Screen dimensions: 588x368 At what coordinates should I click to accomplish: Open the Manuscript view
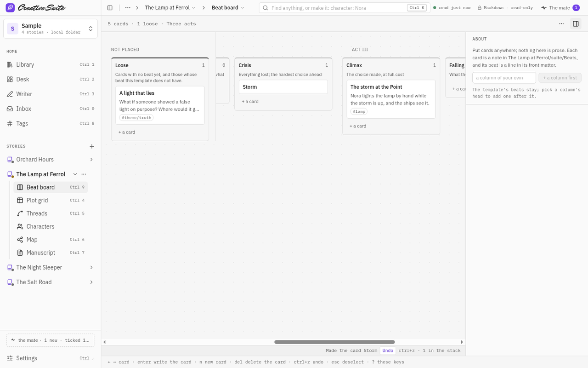[x=51, y=253]
